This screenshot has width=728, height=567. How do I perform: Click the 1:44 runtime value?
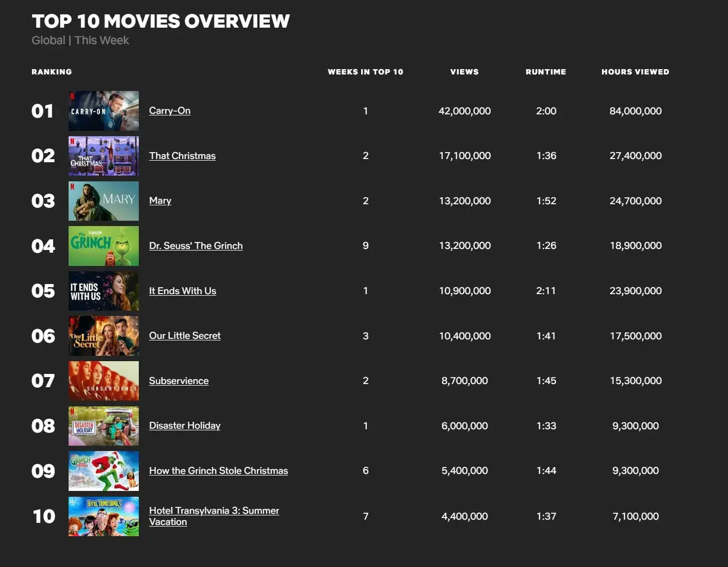click(x=546, y=471)
